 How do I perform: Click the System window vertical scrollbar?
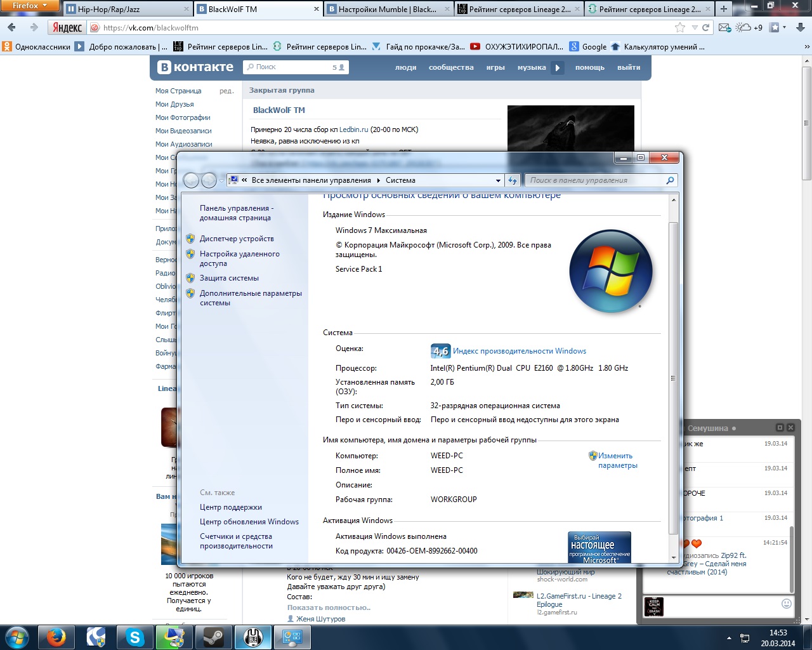[x=674, y=378]
